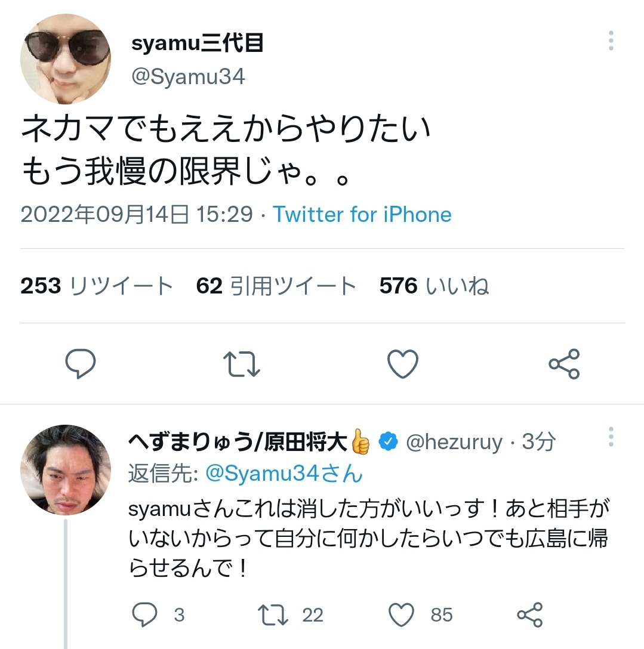644x649 pixels.
Task: Open the @Syamu34 mention in the reply
Action: click(284, 474)
